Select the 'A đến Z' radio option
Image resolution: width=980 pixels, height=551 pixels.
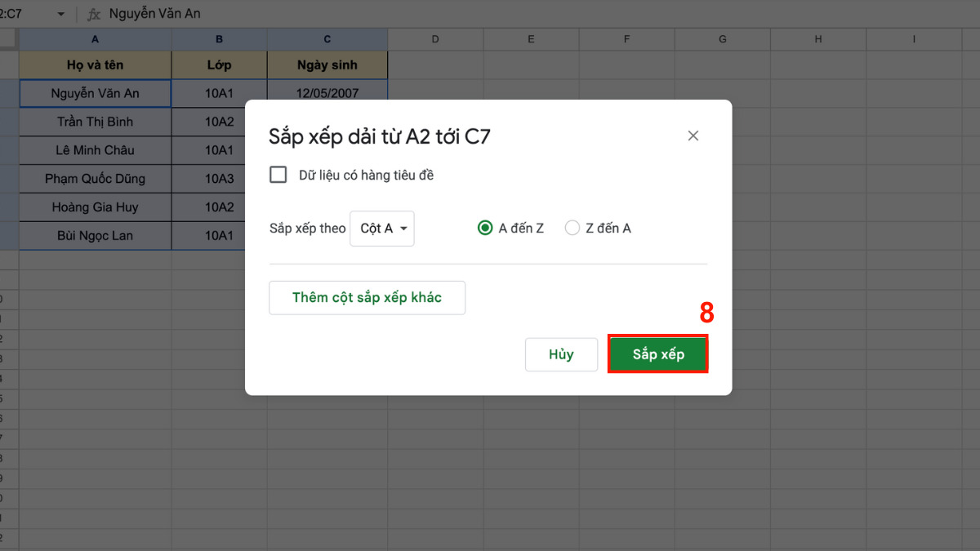(x=485, y=229)
